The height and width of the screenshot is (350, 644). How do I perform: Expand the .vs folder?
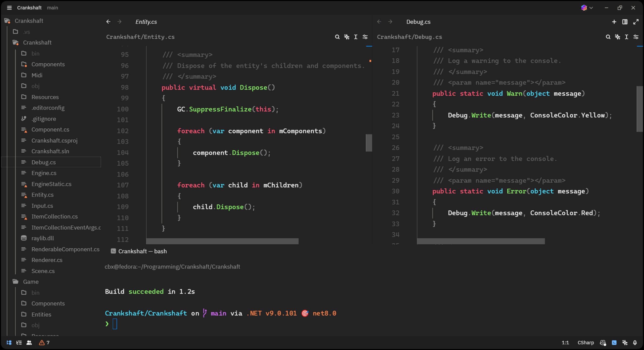coord(27,32)
